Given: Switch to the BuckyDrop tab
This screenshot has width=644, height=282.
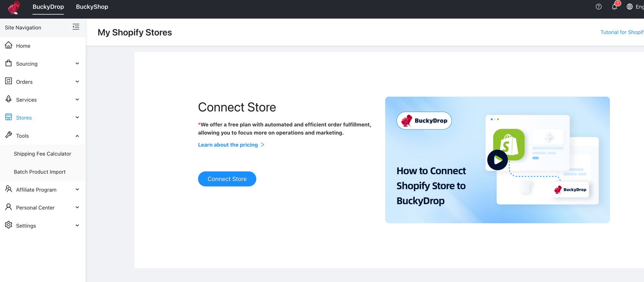Looking at the screenshot, I should click(x=48, y=7).
